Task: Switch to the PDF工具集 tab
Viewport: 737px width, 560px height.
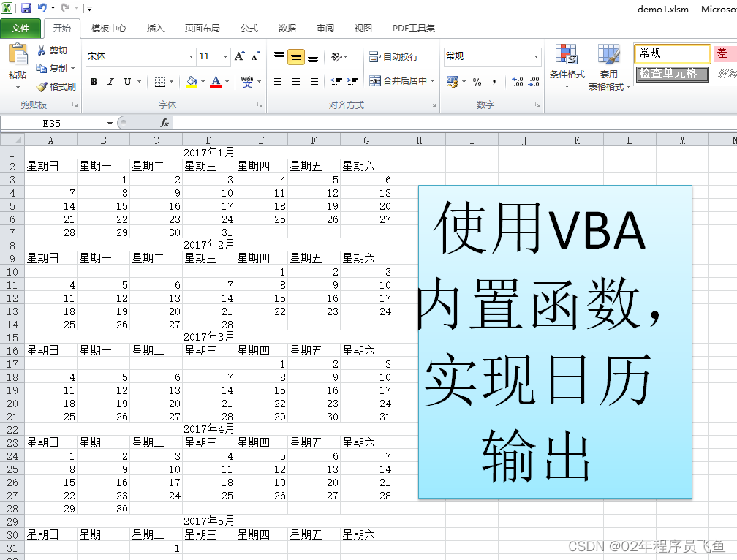Action: click(x=414, y=29)
